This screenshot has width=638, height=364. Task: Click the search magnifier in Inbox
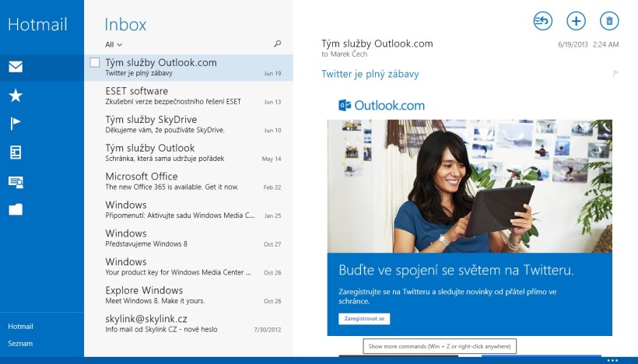click(x=278, y=44)
